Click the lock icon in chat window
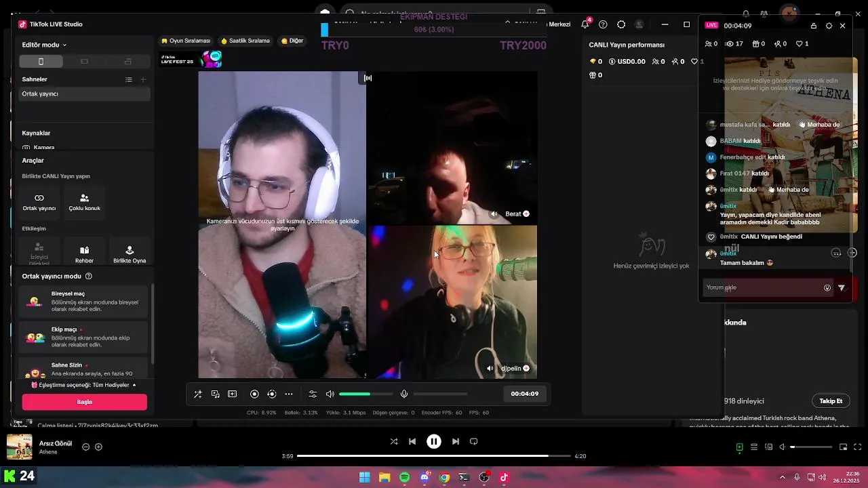 click(x=814, y=26)
